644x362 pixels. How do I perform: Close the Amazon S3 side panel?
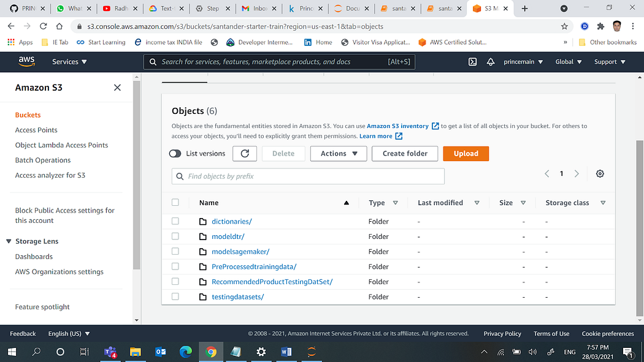point(117,88)
